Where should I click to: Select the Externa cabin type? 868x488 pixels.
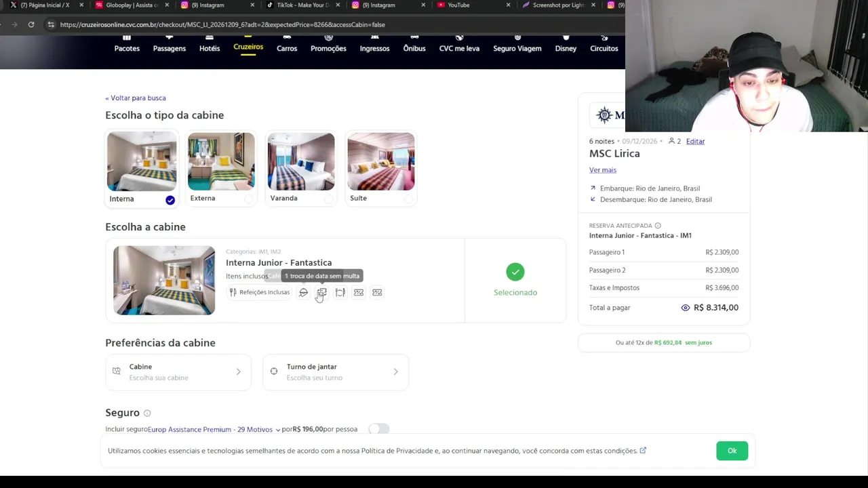(x=221, y=168)
